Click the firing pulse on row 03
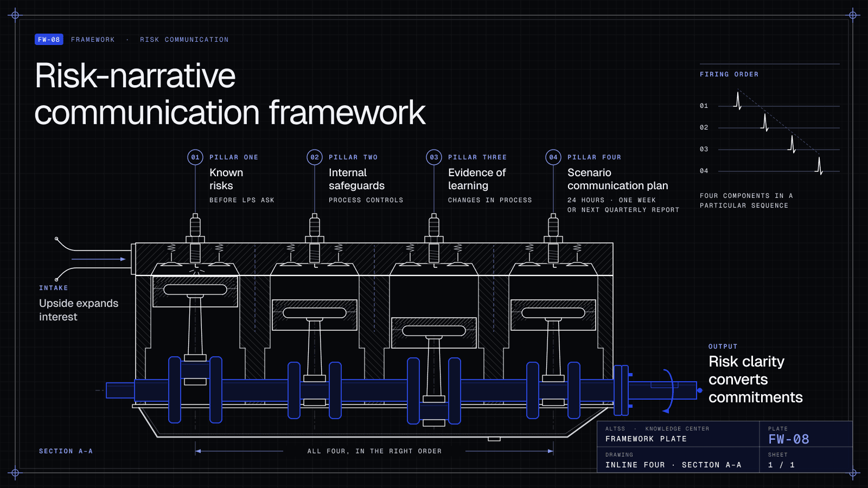Screen dimensions: 868x488 [792, 144]
